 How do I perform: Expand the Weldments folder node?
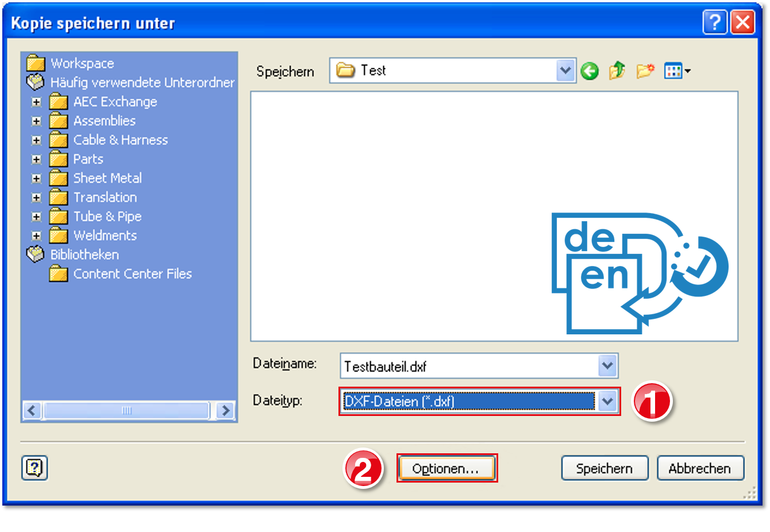[37, 236]
